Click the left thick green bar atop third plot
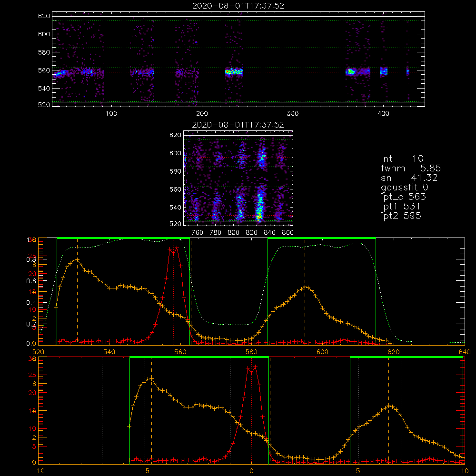Viewport: 476px width, 476px height. pos(123,238)
